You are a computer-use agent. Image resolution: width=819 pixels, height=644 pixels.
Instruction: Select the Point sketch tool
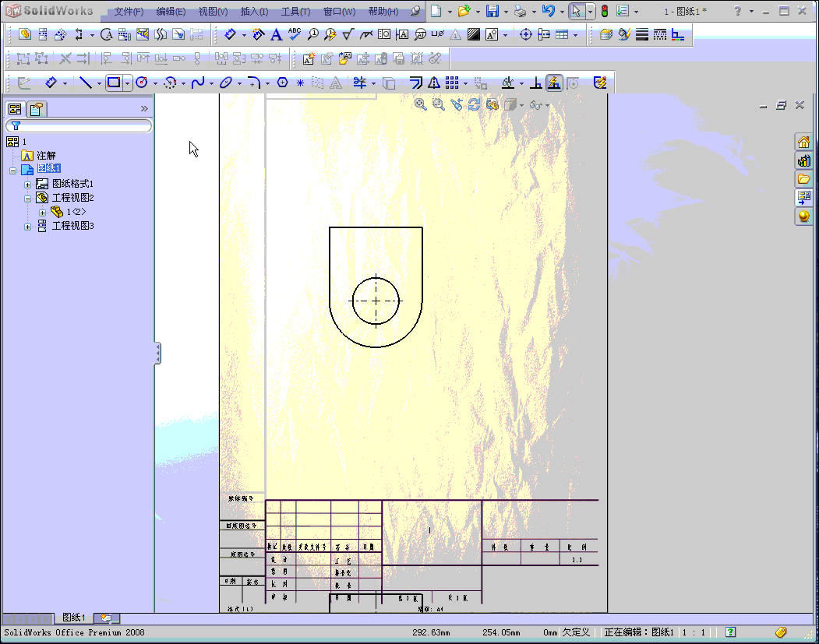pyautogui.click(x=300, y=83)
